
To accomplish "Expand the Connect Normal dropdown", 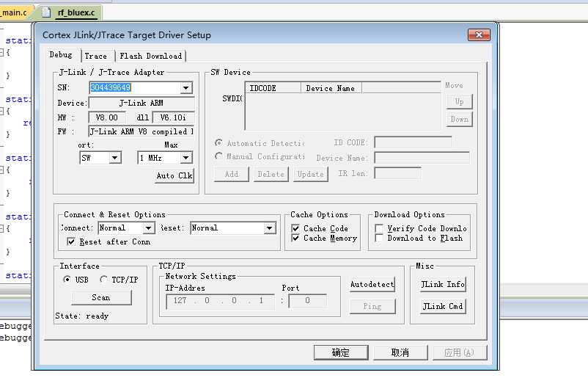I will [x=149, y=228].
